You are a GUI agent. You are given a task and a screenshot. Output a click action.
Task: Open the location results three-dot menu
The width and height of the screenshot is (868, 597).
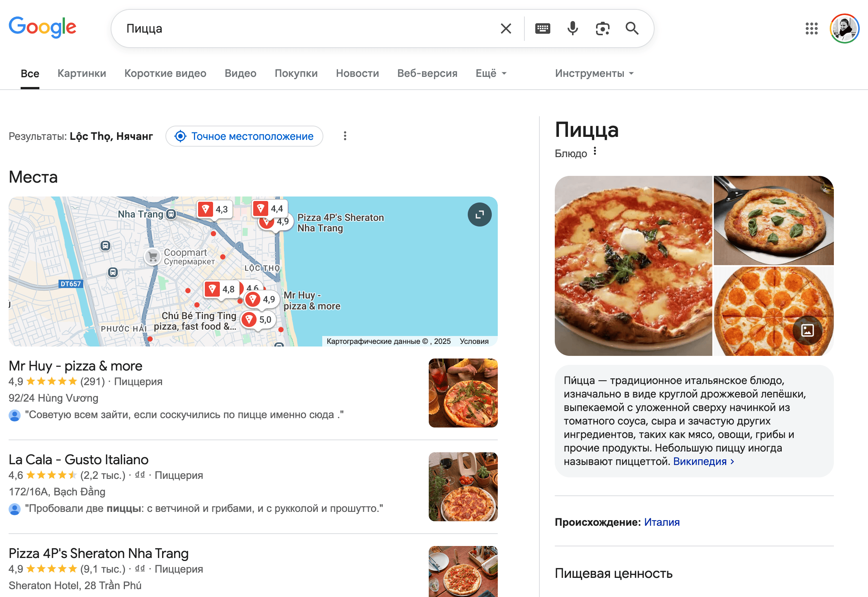click(345, 136)
